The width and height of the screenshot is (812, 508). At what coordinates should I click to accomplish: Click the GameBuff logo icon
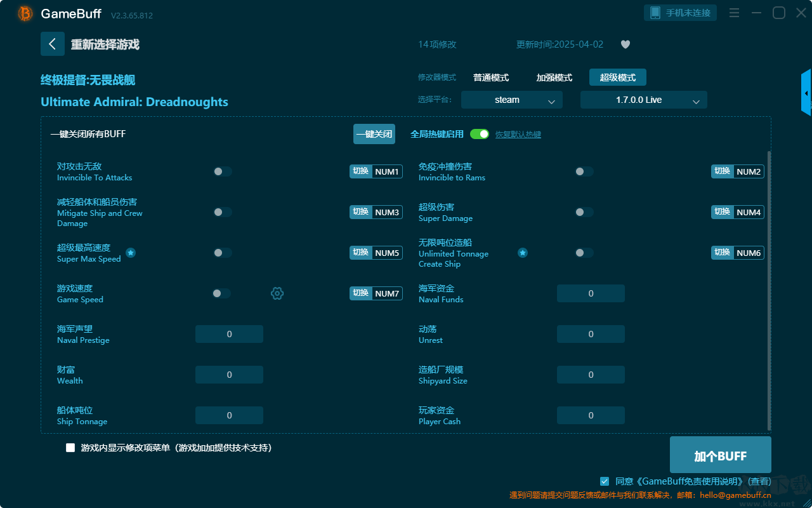pos(25,13)
